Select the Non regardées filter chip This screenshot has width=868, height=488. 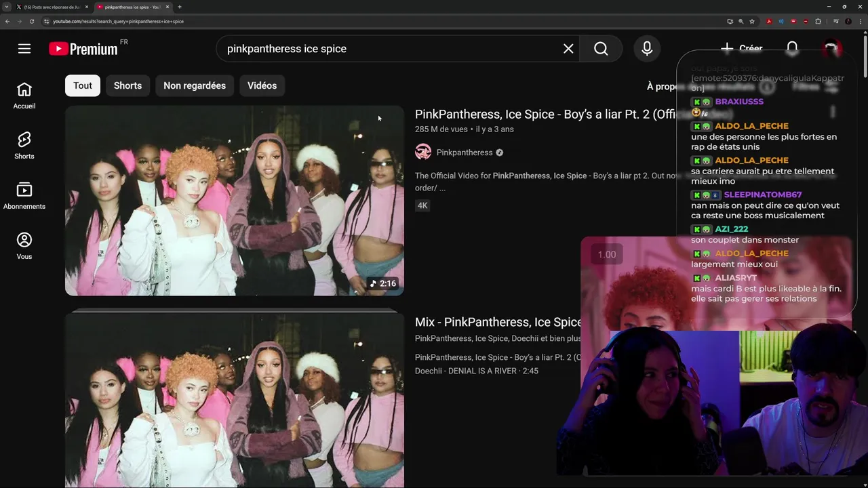pyautogui.click(x=195, y=85)
